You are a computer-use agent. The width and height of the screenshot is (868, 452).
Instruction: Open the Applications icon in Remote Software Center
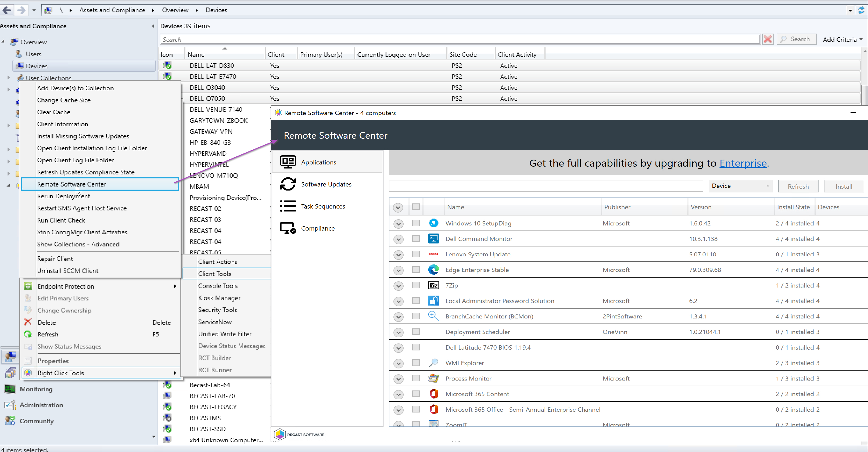tap(288, 162)
